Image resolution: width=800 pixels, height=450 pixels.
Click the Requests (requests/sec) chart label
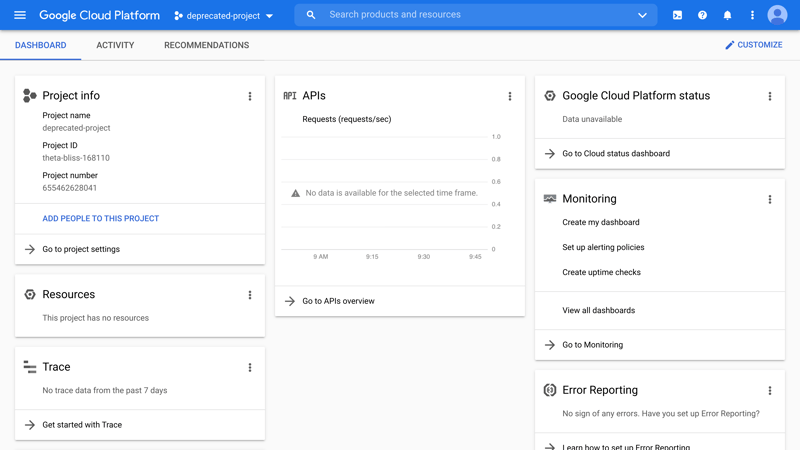[x=346, y=119]
